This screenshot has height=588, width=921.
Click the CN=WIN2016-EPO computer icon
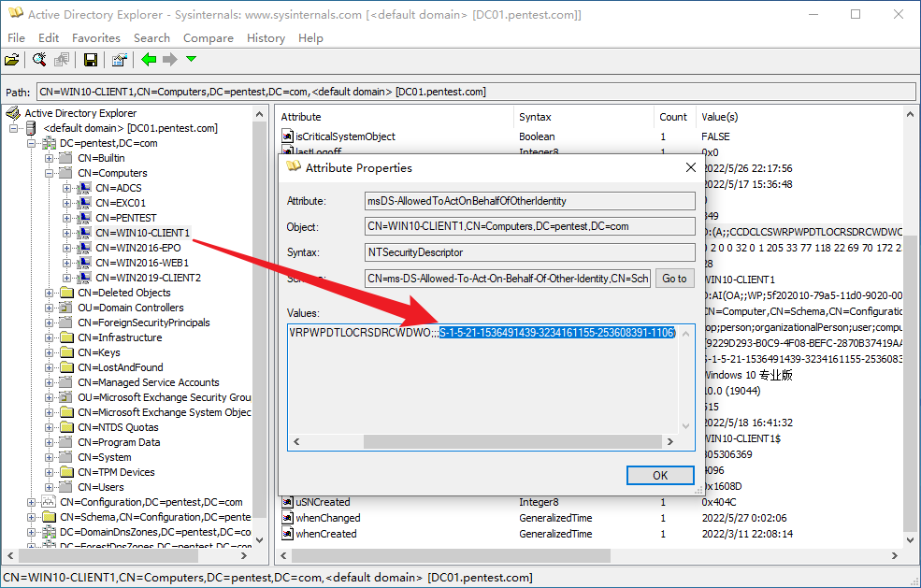click(x=84, y=248)
